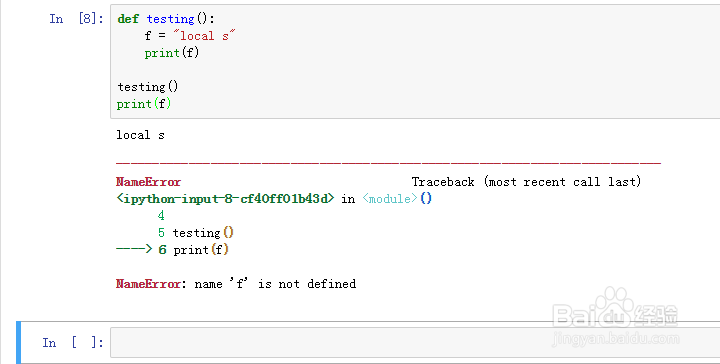Click the red 'NameError' traceback heading
The width and height of the screenshot is (720, 364).
[x=148, y=182]
